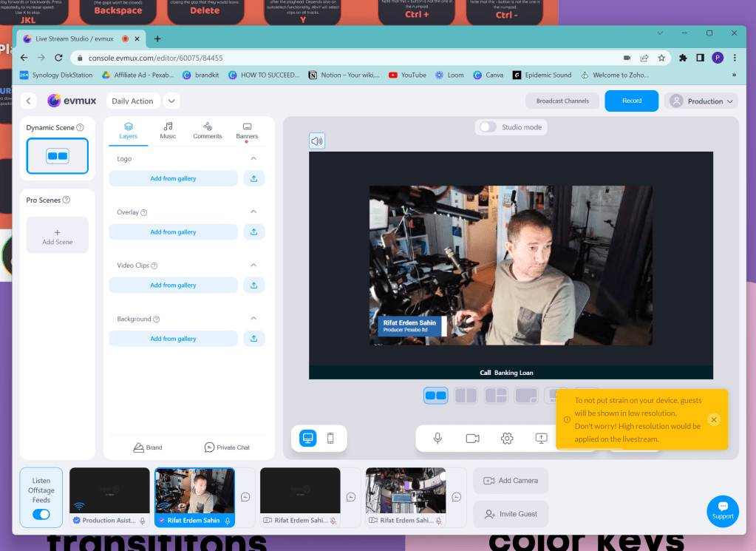756x551 pixels.
Task: Upload an overlay file
Action: click(x=253, y=232)
